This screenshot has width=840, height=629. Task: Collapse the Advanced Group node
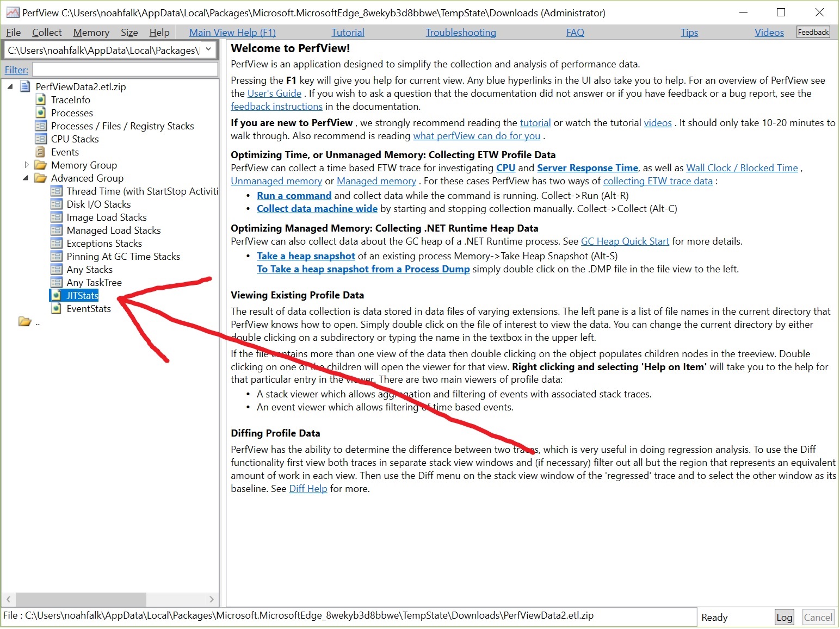26,178
